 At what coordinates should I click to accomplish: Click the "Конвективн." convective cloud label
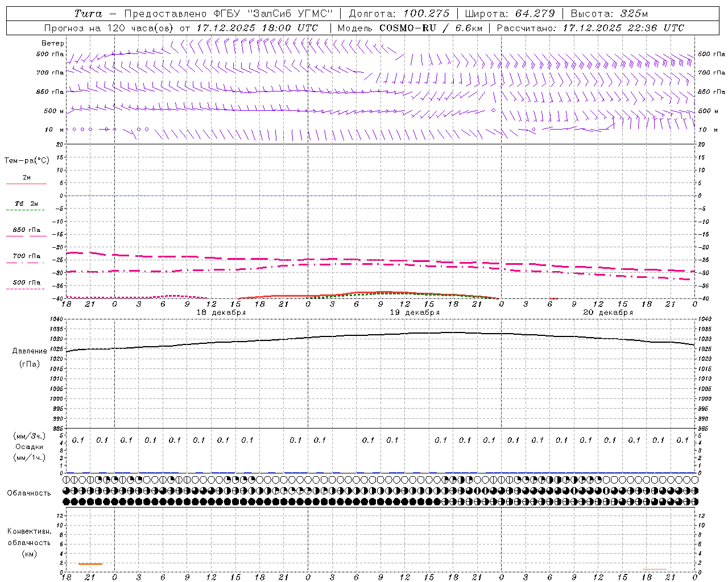click(x=29, y=531)
